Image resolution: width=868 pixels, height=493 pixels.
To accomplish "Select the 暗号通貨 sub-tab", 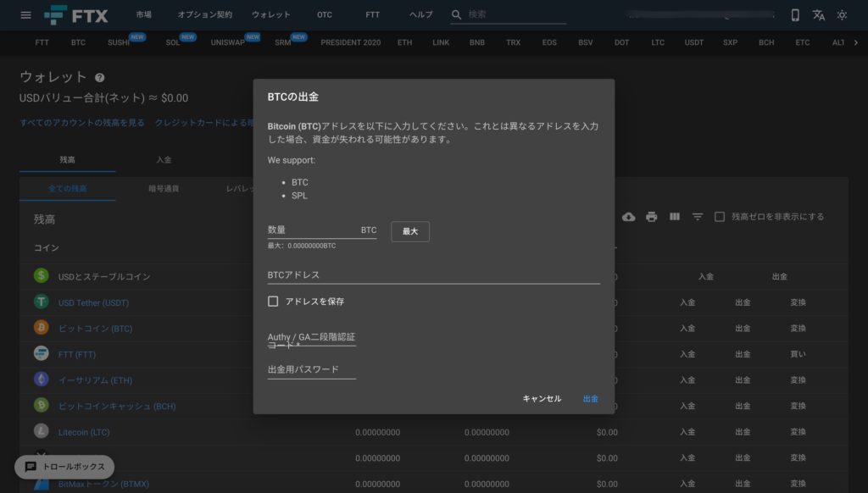I will point(164,189).
